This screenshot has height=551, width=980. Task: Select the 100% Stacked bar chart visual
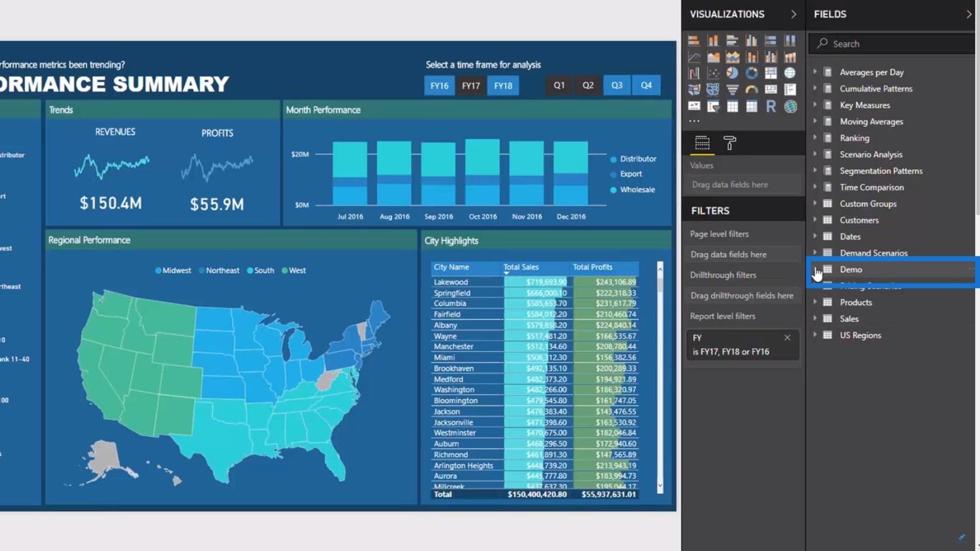tap(771, 40)
